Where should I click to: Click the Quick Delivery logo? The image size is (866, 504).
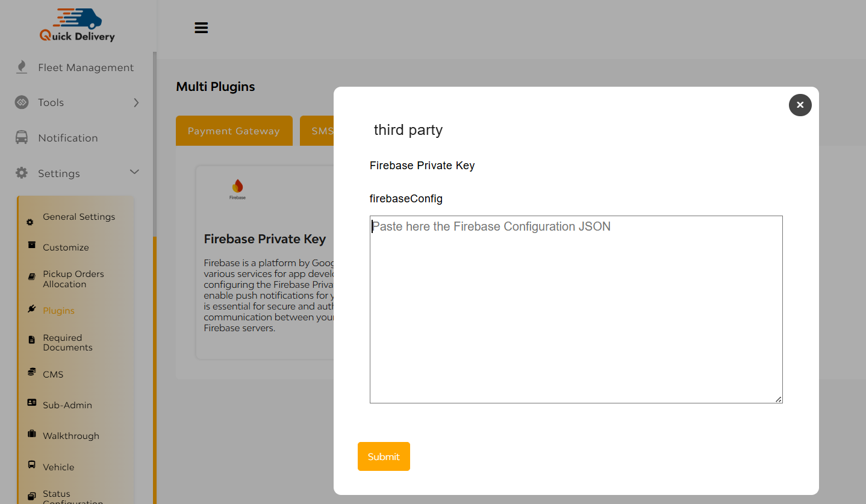pyautogui.click(x=77, y=25)
